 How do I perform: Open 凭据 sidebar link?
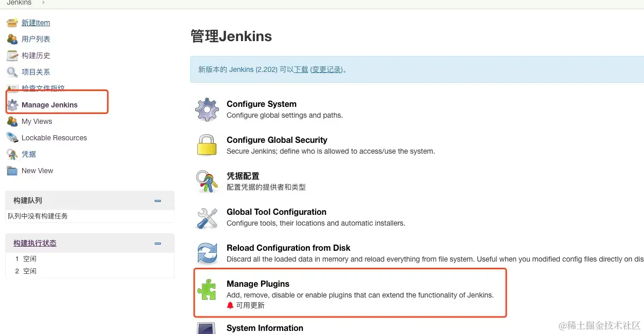(x=29, y=154)
